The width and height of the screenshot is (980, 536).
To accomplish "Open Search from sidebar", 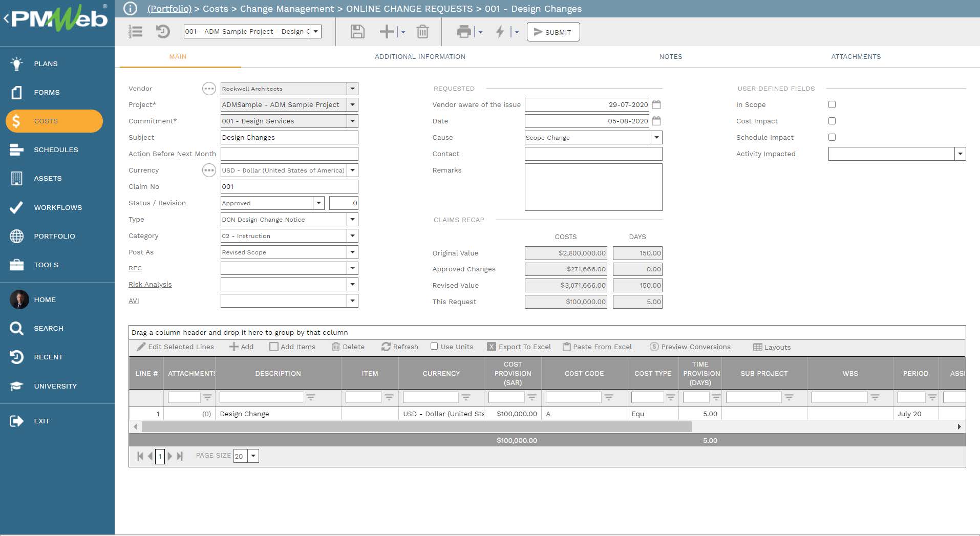I will (x=49, y=328).
